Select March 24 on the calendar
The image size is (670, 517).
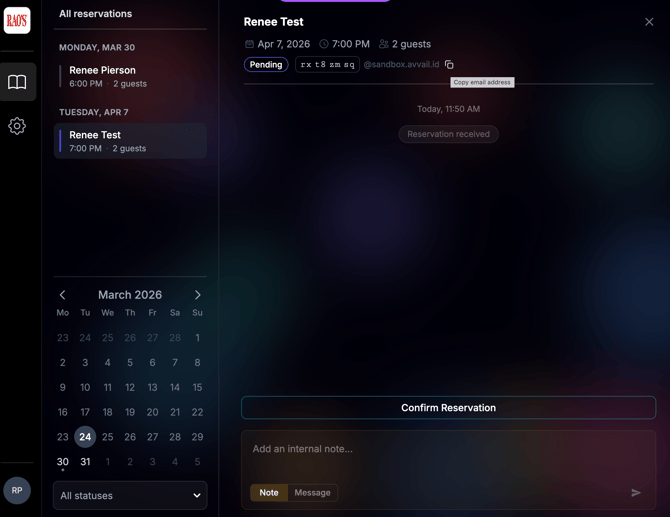pos(85,437)
